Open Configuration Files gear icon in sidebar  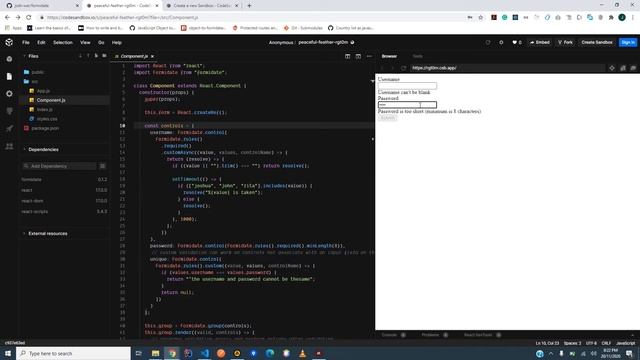coord(9,93)
